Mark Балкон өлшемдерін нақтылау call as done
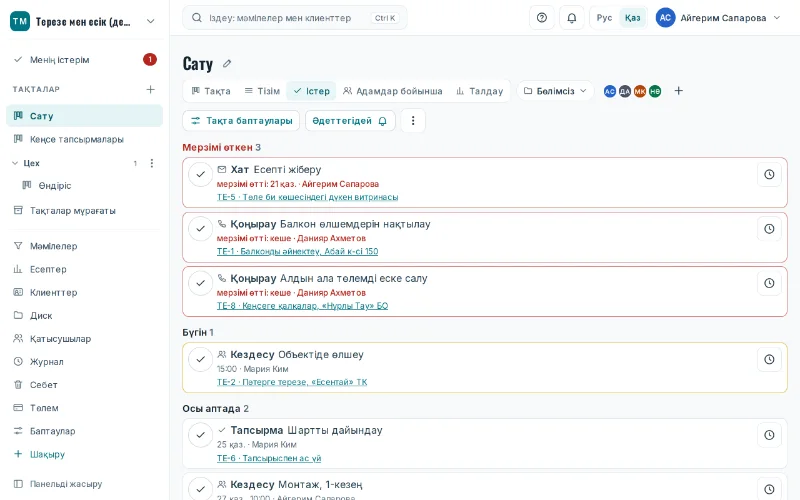The height and width of the screenshot is (500, 800). pos(201,229)
